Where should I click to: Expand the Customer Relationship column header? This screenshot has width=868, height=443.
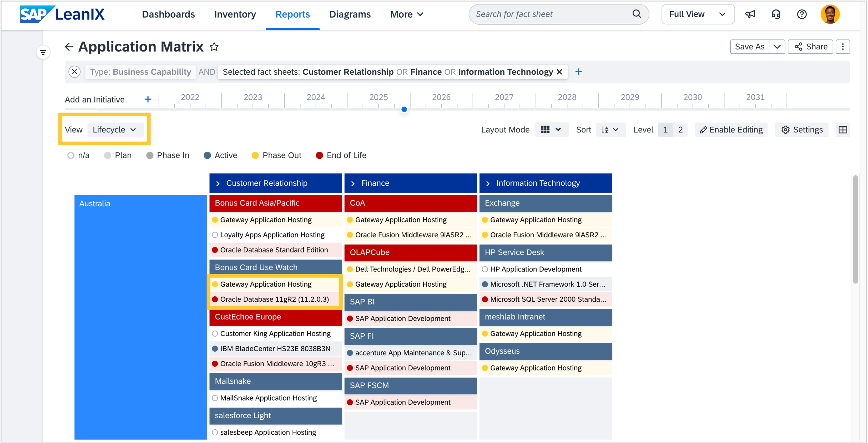218,183
